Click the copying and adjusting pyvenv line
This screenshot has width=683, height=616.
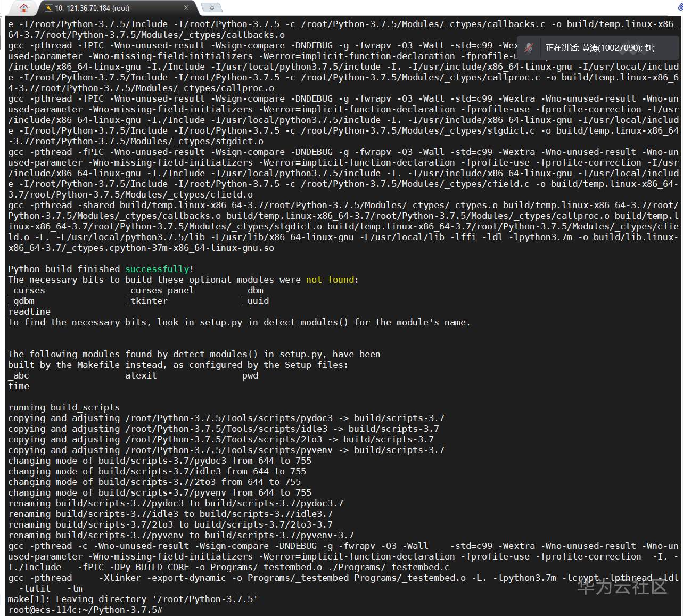[226, 450]
